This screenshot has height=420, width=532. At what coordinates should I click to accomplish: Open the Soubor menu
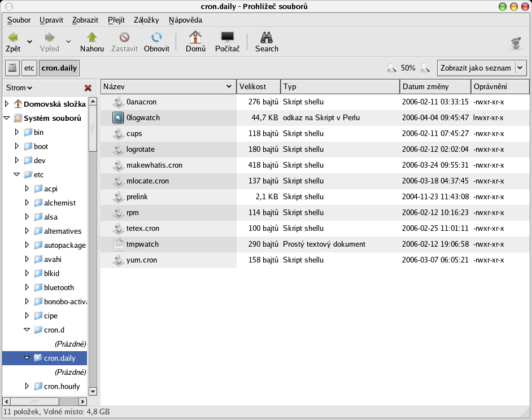point(19,20)
